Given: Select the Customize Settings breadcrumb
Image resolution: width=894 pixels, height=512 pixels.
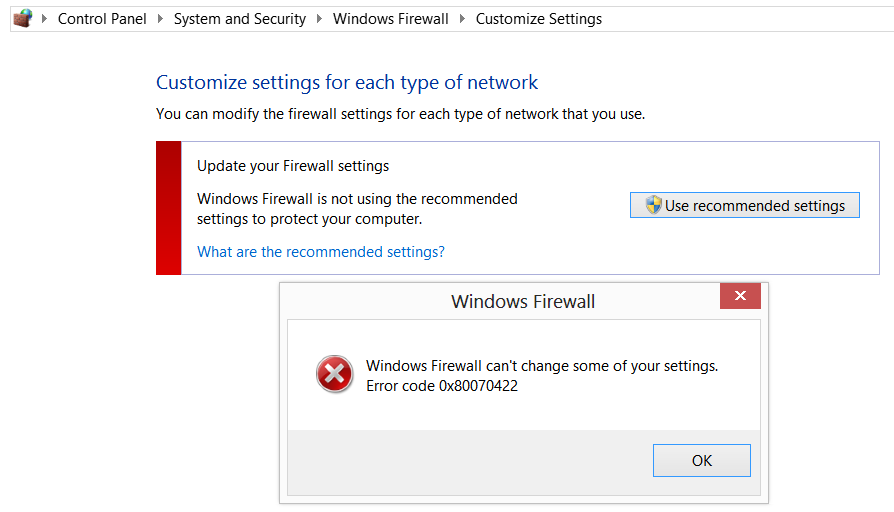Looking at the screenshot, I should pos(538,19).
